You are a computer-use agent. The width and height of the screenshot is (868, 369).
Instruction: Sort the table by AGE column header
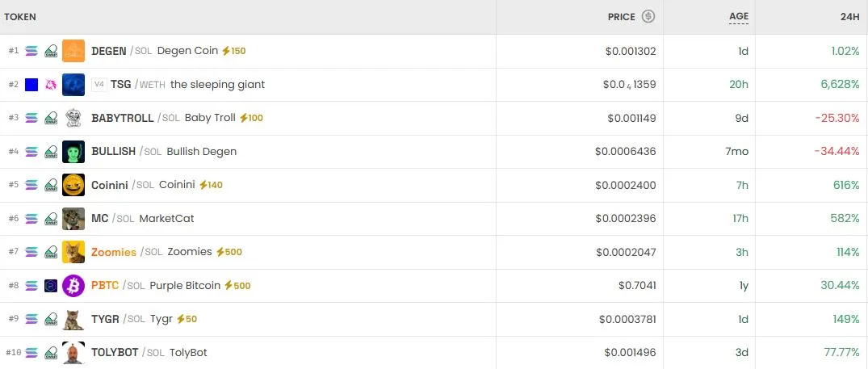(x=739, y=17)
